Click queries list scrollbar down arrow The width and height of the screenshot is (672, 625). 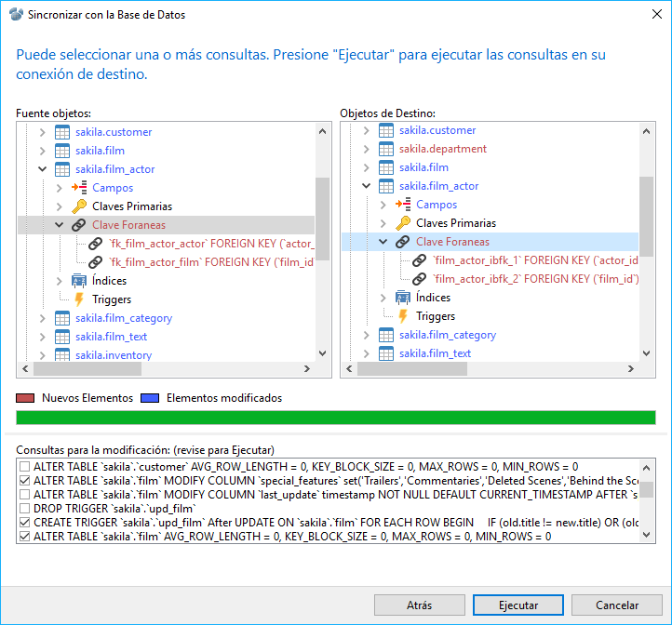[647, 535]
